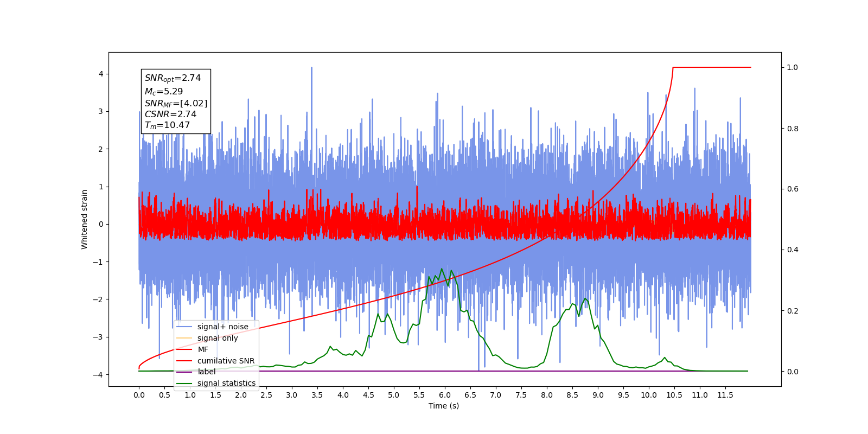Click the 3.0 tick on the time axis

(x=292, y=395)
